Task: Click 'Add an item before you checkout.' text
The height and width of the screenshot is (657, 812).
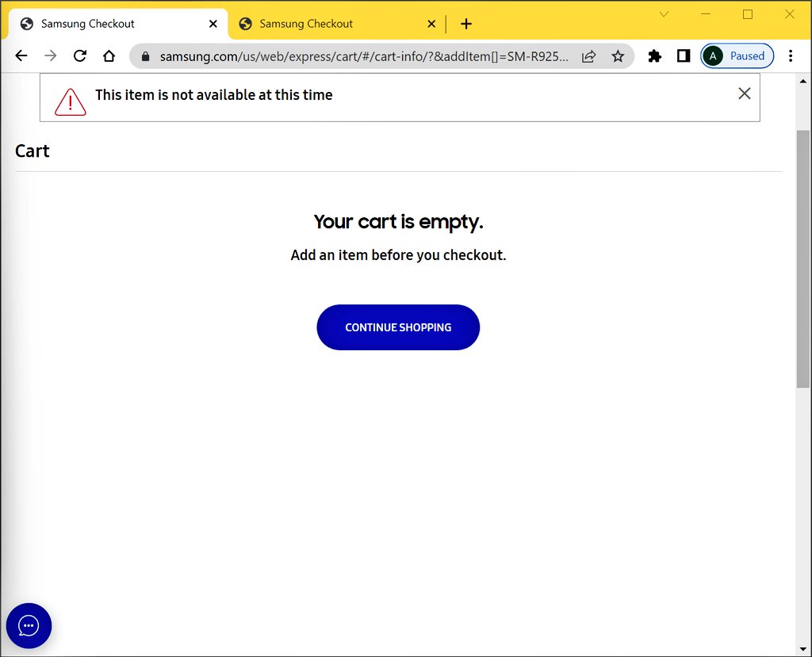Action: 398,255
